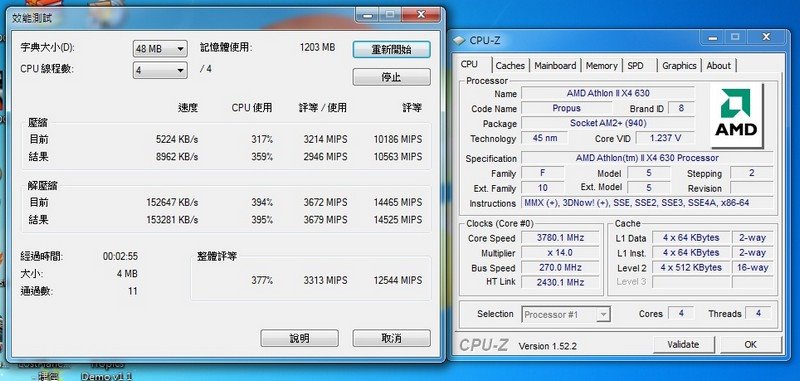Click the Cores count value 4
Image resolution: width=800 pixels, height=381 pixels.
681,313
